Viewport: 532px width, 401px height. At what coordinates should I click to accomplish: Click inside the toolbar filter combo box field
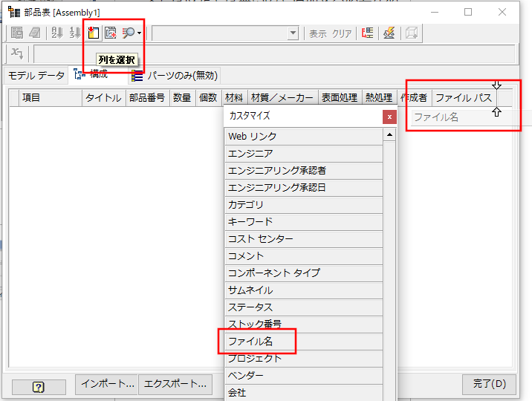[x=220, y=33]
